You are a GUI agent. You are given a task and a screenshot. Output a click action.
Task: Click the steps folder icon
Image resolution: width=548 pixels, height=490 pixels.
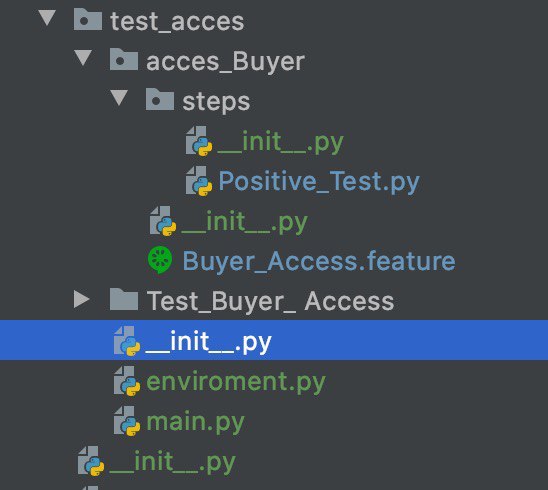click(160, 99)
